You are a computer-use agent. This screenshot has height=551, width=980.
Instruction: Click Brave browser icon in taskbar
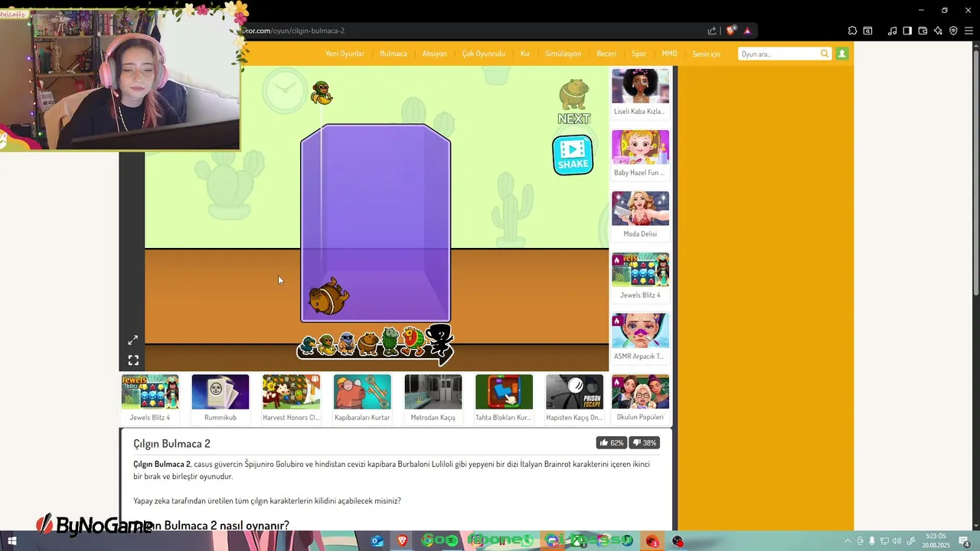(x=402, y=541)
